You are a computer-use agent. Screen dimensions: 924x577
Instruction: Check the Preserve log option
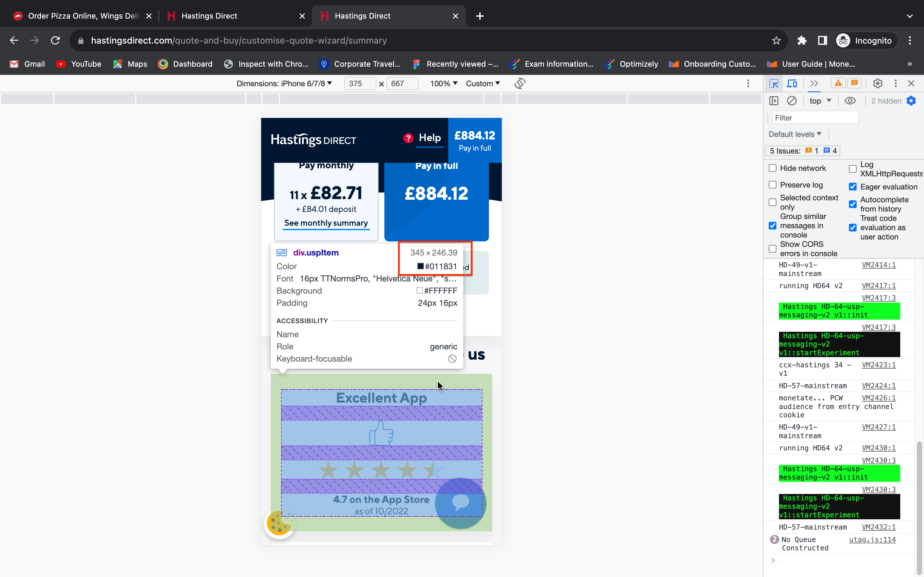(773, 185)
